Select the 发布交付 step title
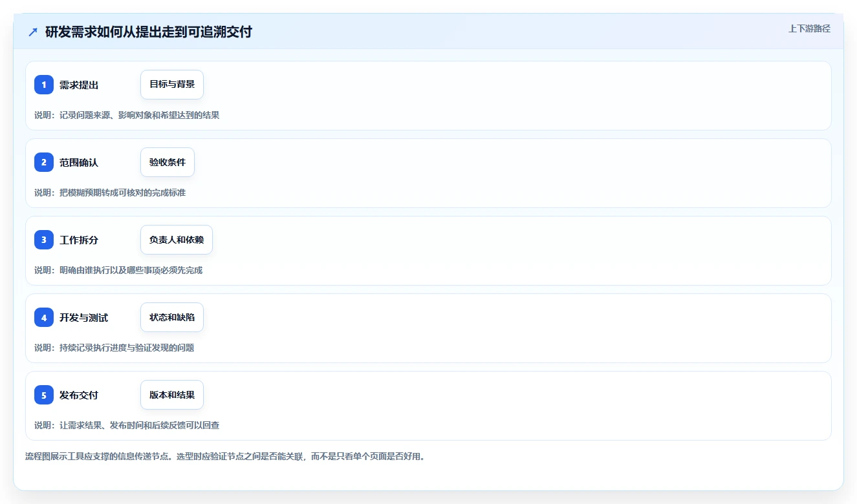Image resolution: width=857 pixels, height=504 pixels. click(79, 395)
